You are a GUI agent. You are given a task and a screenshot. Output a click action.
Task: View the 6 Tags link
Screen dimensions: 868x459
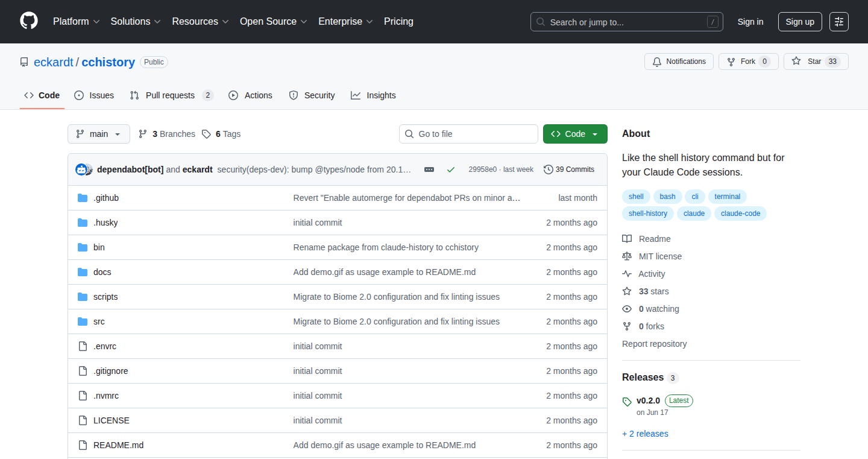tap(221, 134)
